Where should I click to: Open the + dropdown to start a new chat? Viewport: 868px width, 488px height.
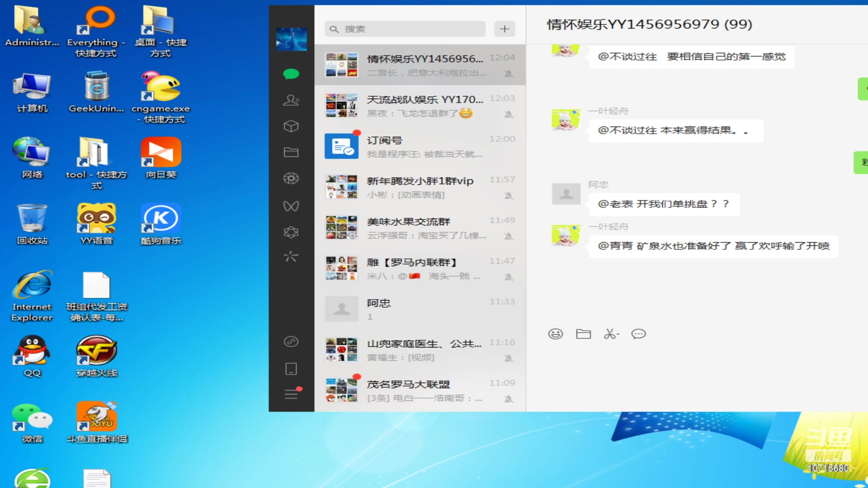(505, 28)
